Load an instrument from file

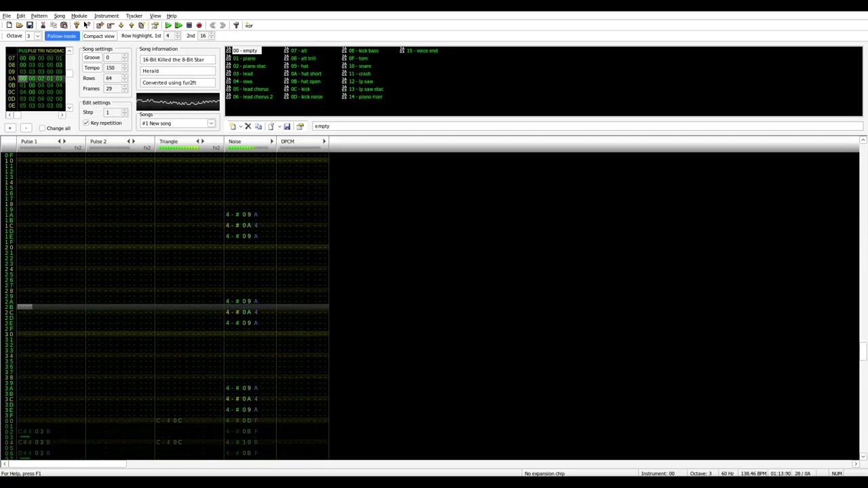click(271, 126)
